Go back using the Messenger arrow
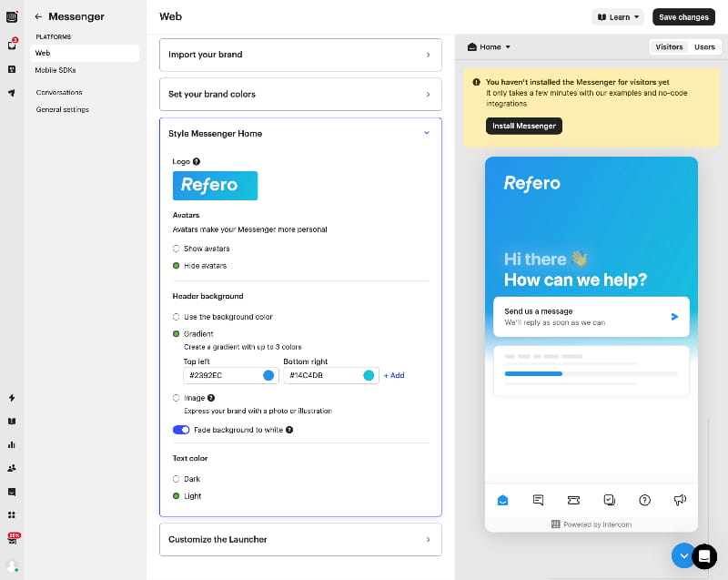 pyautogui.click(x=38, y=16)
